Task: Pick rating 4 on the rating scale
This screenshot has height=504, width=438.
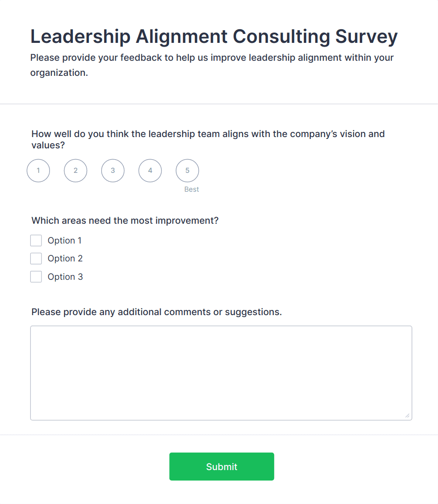Action: pyautogui.click(x=150, y=171)
